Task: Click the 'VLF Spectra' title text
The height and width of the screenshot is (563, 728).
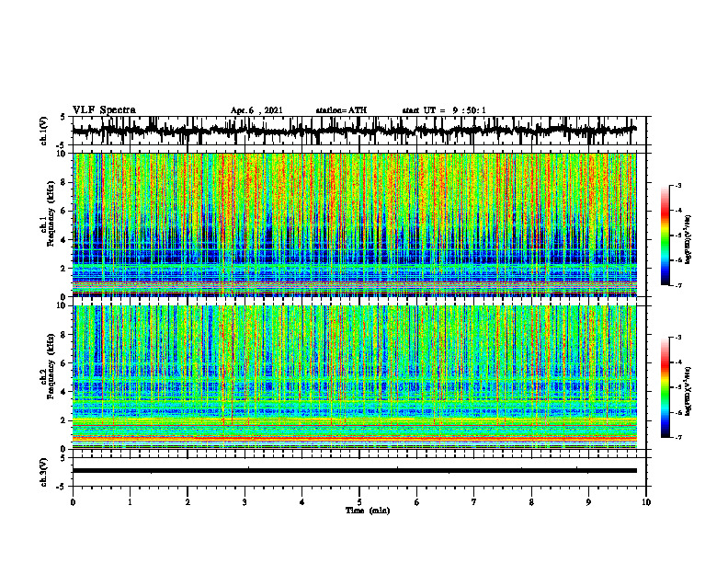Action: pos(104,110)
